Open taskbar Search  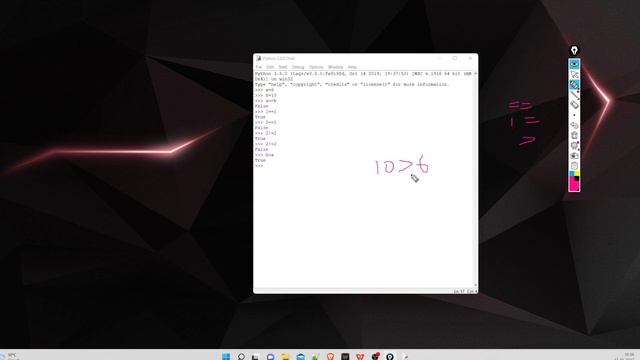(241, 357)
